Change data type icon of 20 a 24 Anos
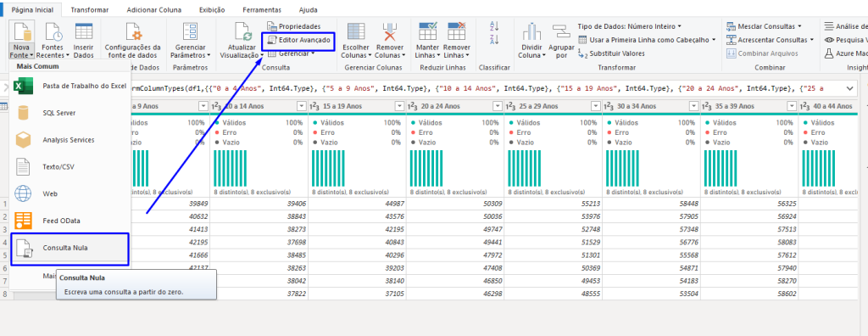 click(x=412, y=106)
